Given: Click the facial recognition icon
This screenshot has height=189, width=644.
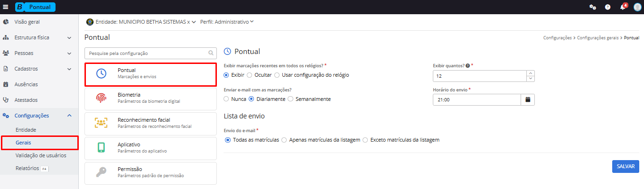Looking at the screenshot, I should (x=101, y=123).
